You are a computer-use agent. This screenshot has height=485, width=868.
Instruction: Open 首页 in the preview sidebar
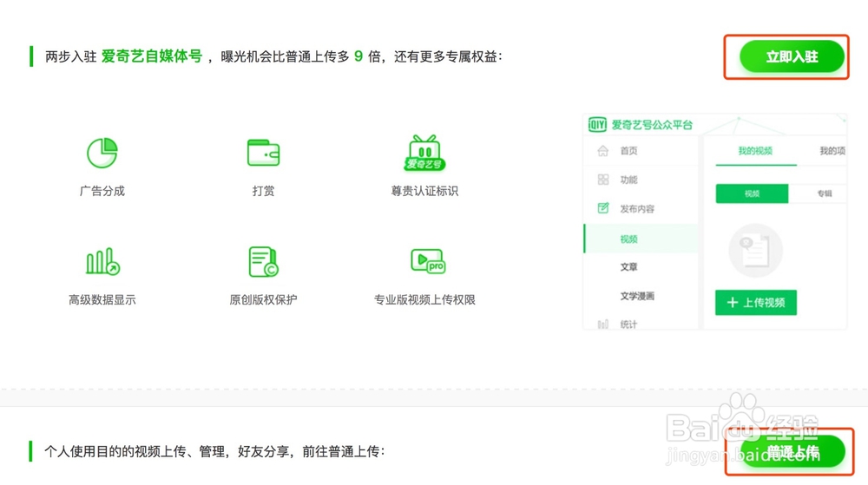pos(628,150)
